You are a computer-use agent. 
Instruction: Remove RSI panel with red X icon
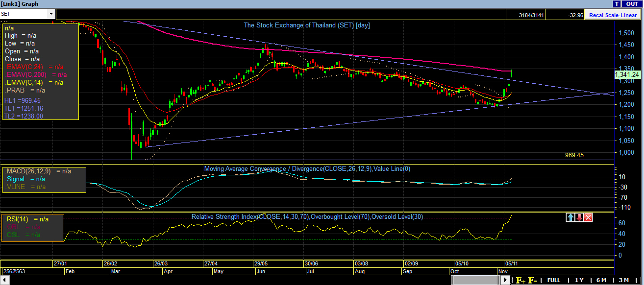[x=588, y=217]
